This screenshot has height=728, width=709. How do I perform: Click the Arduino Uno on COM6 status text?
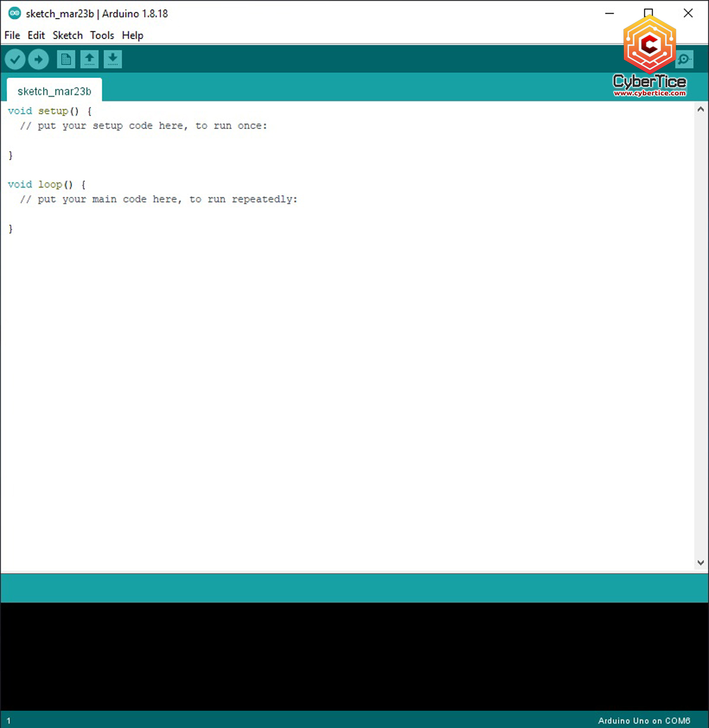coord(644,720)
